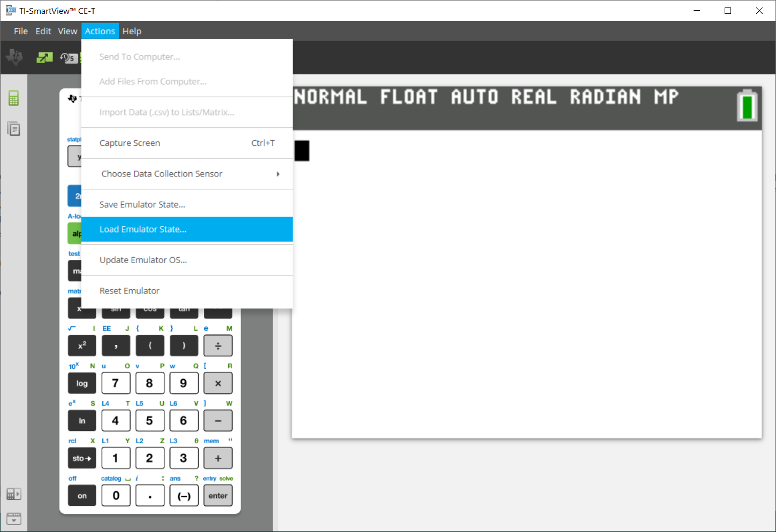Click the green screen capture toolbar icon
The width and height of the screenshot is (776, 532).
coord(44,57)
